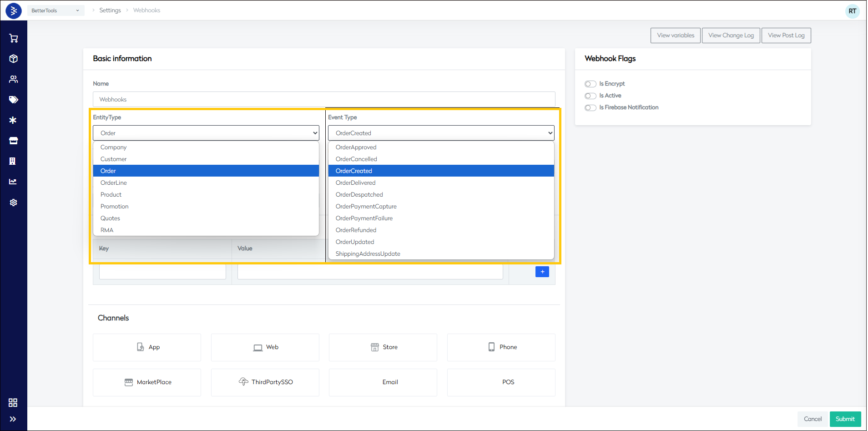Toggle Is Firebase Notification switch

[590, 108]
